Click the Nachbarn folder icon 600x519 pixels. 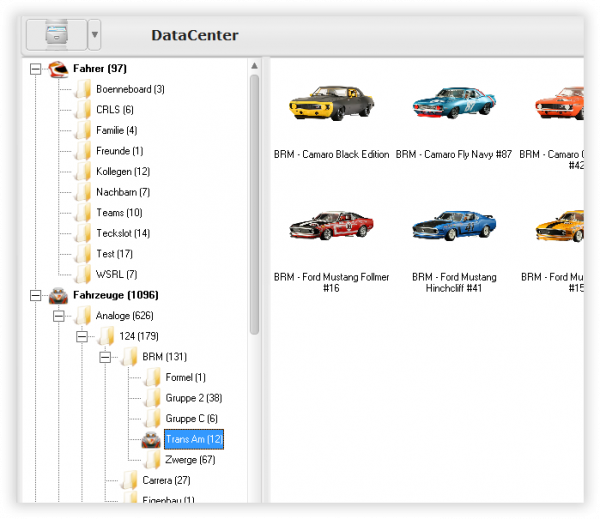(83, 192)
